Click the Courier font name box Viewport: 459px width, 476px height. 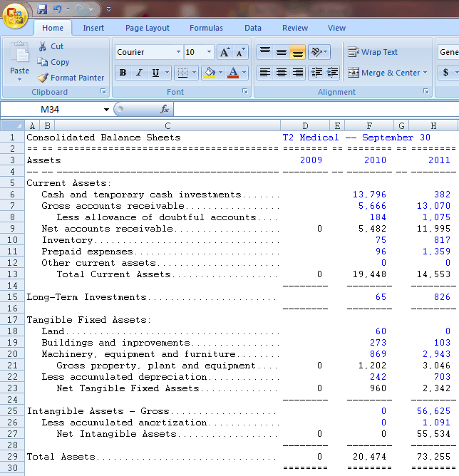145,52
